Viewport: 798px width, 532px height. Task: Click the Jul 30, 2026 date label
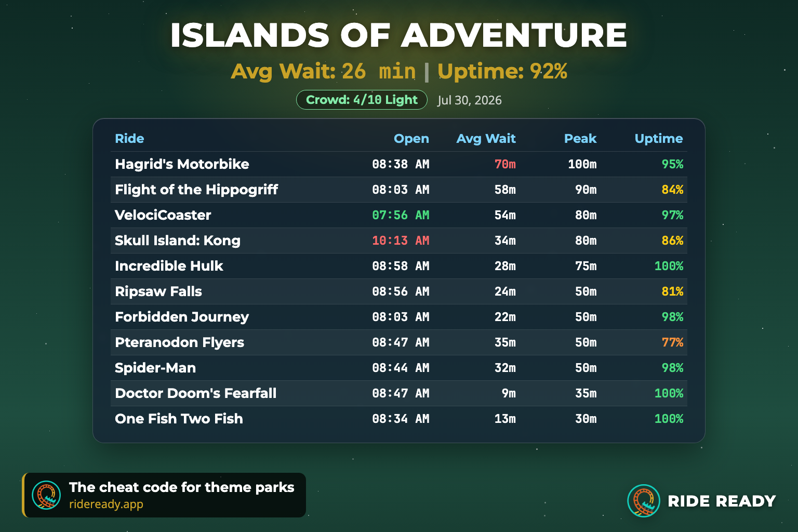[470, 100]
